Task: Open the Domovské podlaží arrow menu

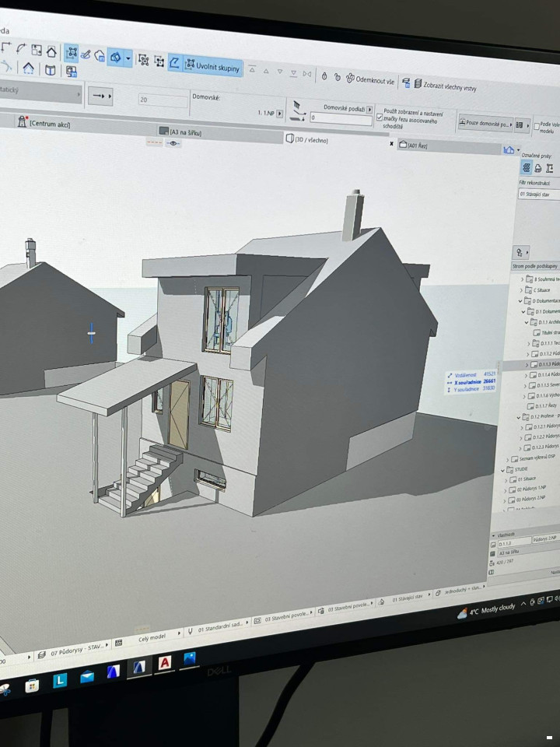Action: coord(369,110)
